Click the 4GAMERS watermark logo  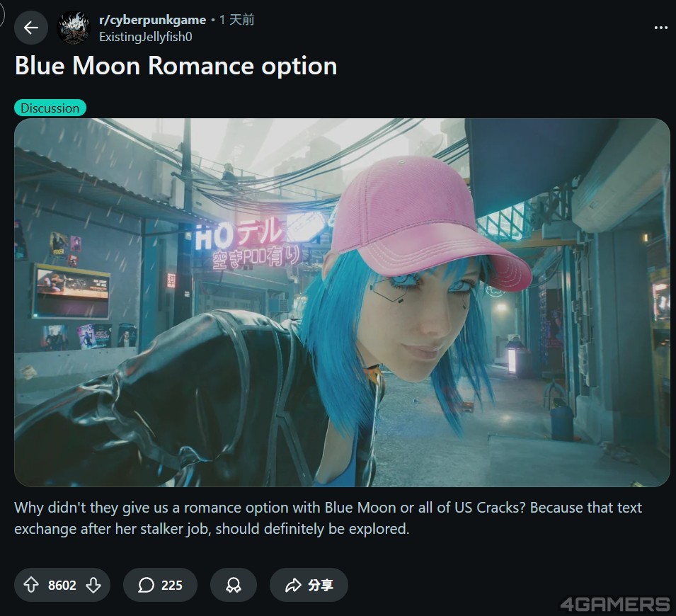click(x=615, y=603)
